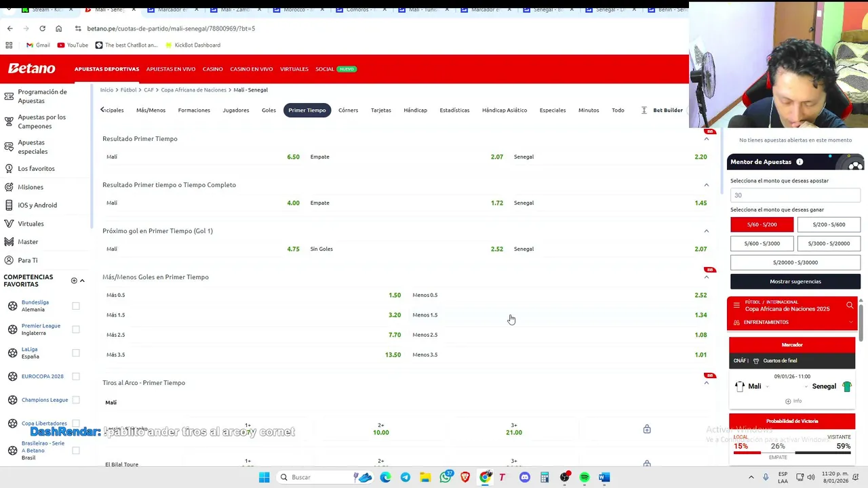Open Spotify from the taskbar
This screenshot has height=488, width=868.
pos(585,477)
